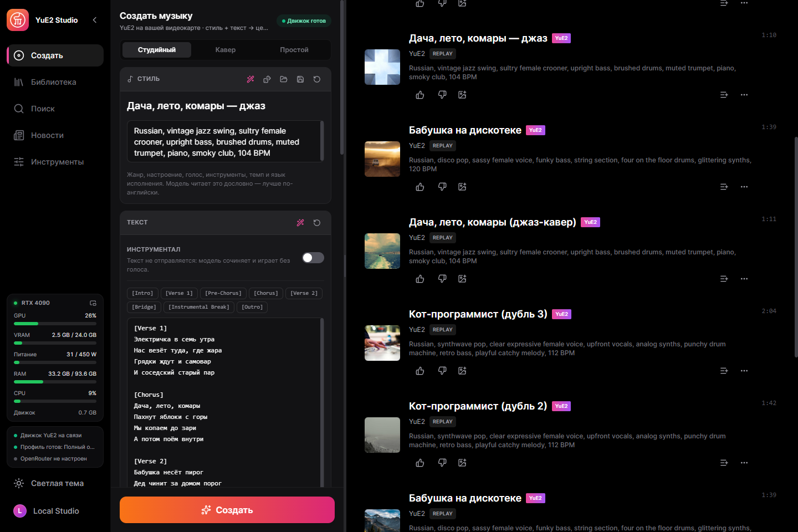
Task: Click into the lyrics text editor
Action: (225, 402)
